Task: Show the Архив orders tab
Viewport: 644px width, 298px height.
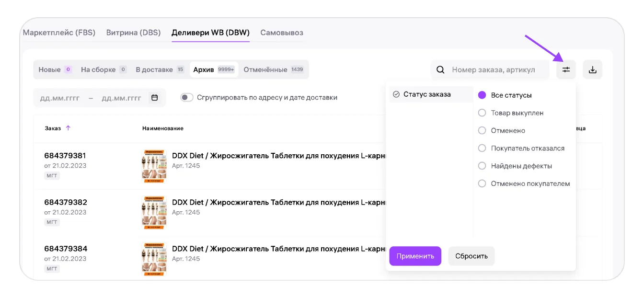Action: tap(214, 69)
